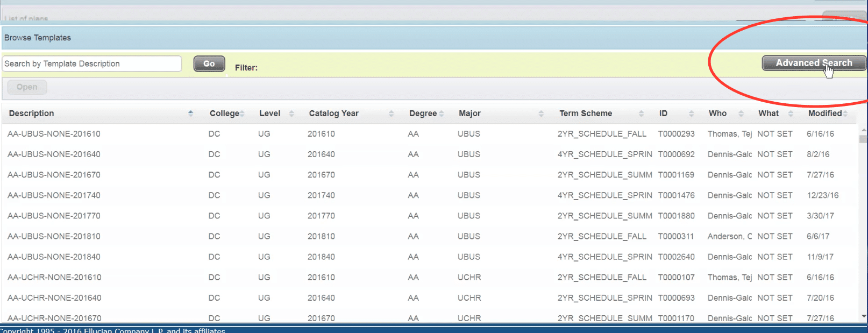Select template AA-UCHR-NONE-201640 in list
868x333 pixels.
tap(54, 298)
